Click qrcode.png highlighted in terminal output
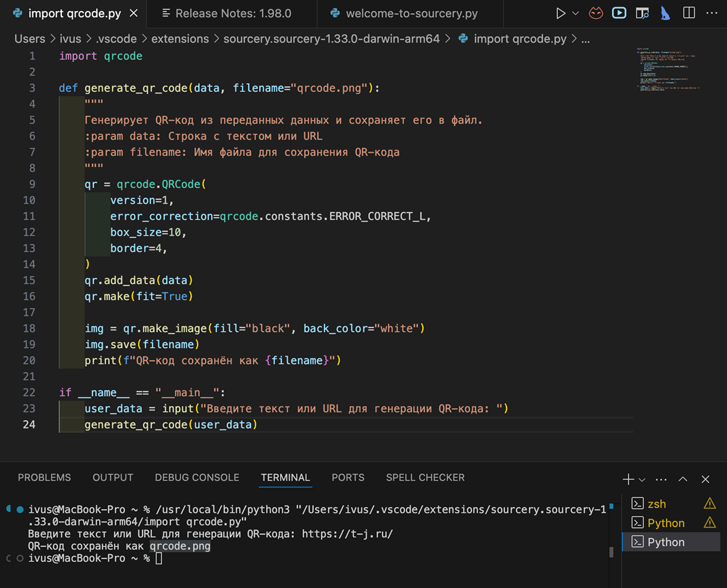This screenshot has width=727, height=588. click(x=180, y=546)
